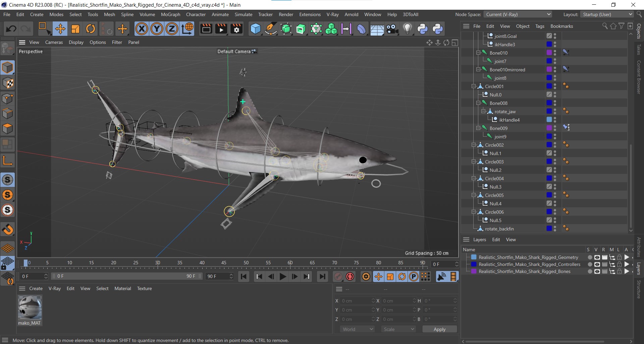Screen dimensions: 644x344
Task: Open the Layout Startup (User) dropdown
Action: click(x=607, y=14)
